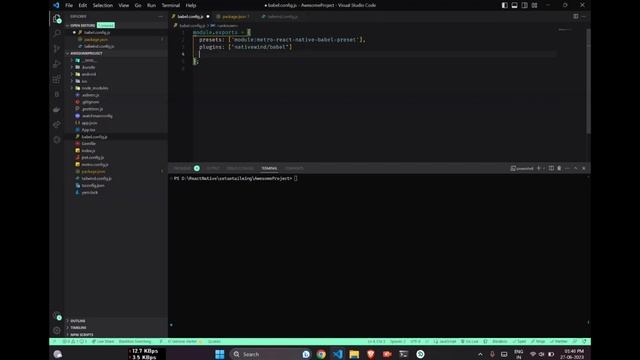Toggle primary sidebar layout icon
Screen dimensions: 640x360
(504, 5)
